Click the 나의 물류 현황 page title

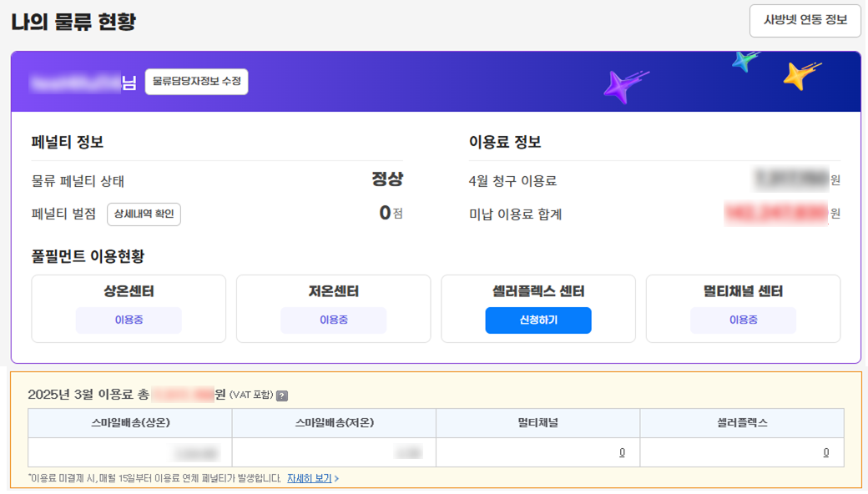(73, 23)
